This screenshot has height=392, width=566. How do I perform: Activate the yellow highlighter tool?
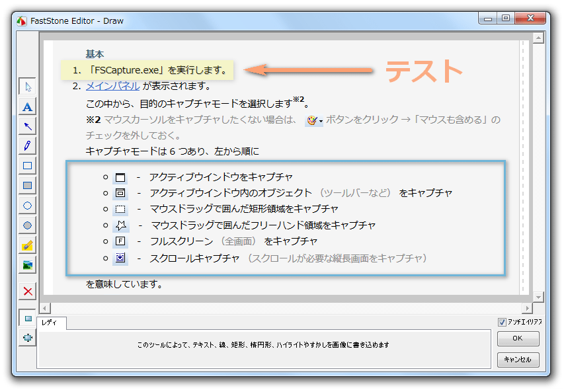coord(27,245)
